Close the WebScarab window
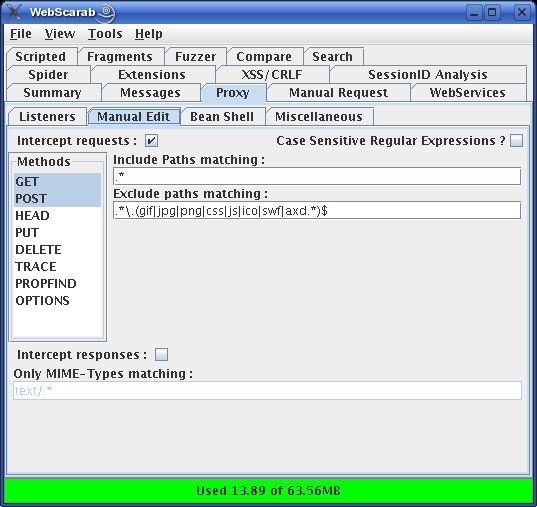The image size is (537, 507). 522,13
